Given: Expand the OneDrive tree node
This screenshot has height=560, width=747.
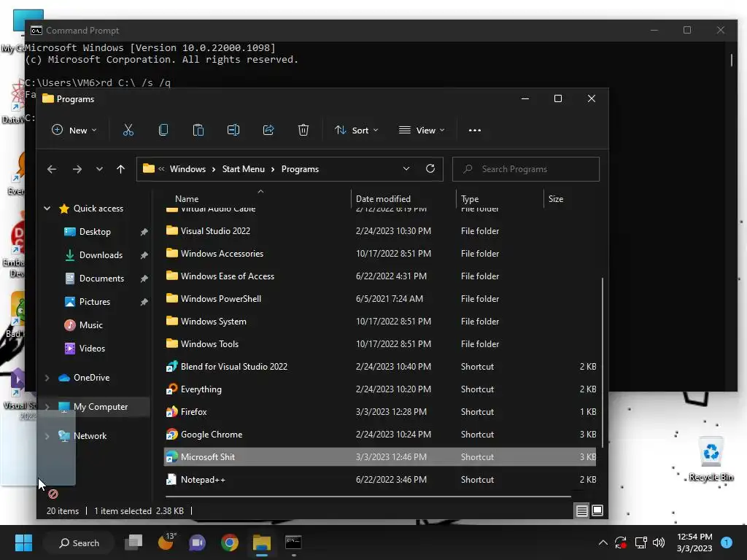Looking at the screenshot, I should (x=47, y=378).
